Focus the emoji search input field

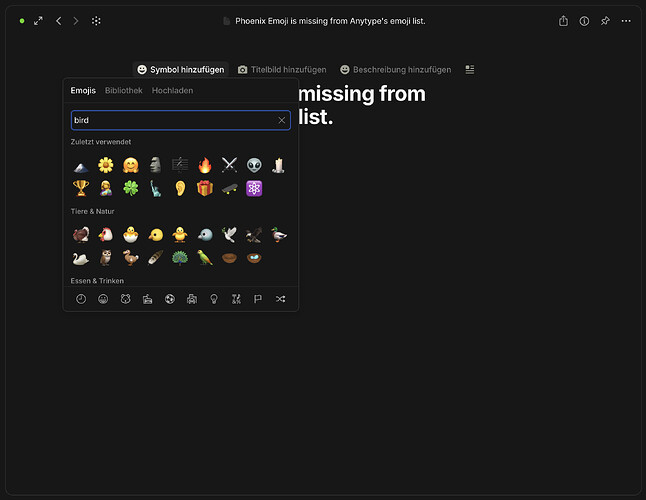181,120
